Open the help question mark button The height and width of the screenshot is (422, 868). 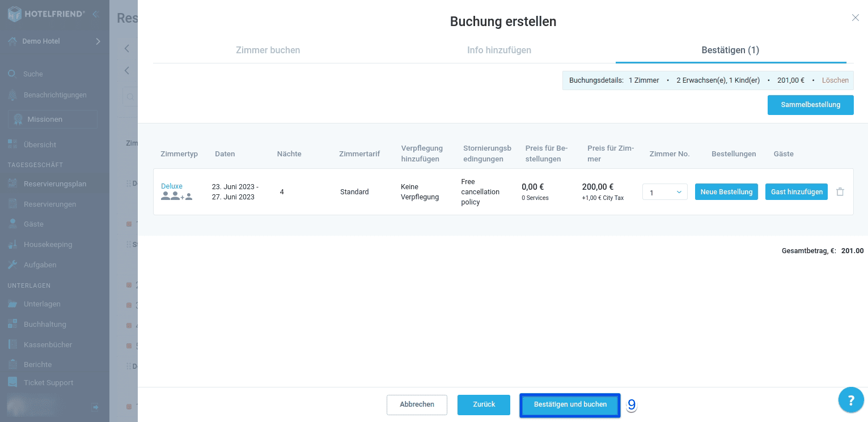pyautogui.click(x=851, y=400)
